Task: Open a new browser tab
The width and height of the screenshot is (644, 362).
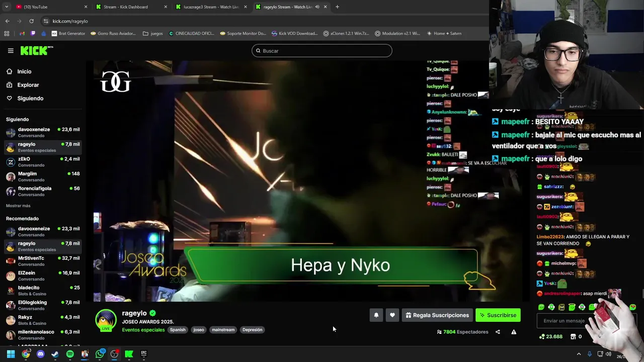Action: 337,7
